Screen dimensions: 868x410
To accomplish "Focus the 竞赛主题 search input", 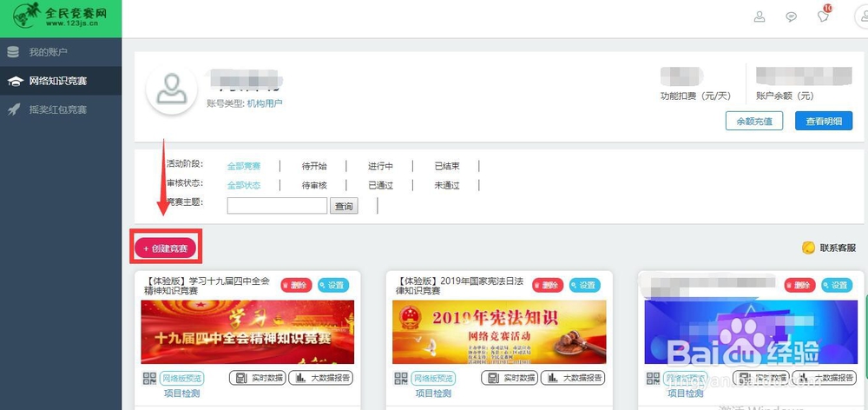I will tap(277, 206).
